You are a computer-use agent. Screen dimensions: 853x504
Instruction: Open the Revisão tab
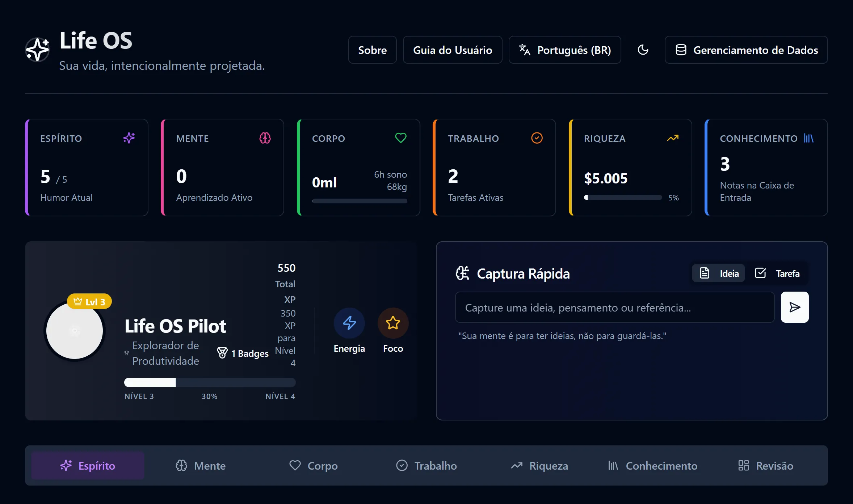[766, 466]
